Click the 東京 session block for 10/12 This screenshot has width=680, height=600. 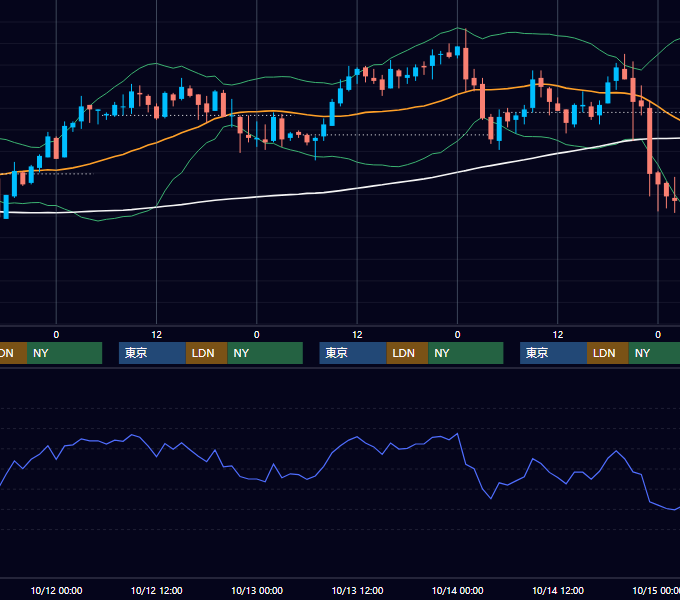(x=152, y=353)
